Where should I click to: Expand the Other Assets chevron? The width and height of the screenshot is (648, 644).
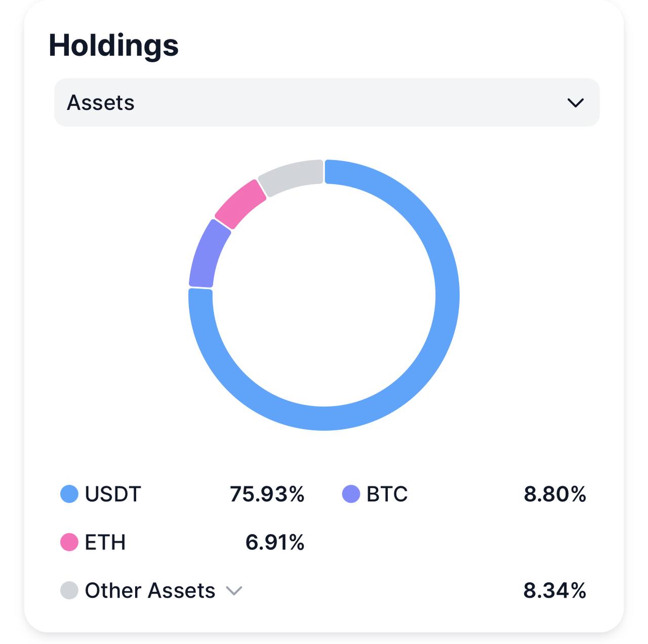(234, 590)
